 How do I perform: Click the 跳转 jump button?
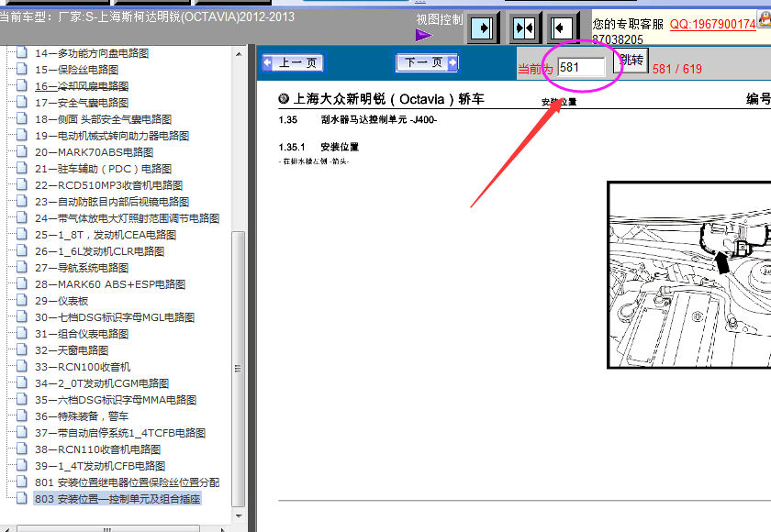pyautogui.click(x=631, y=60)
